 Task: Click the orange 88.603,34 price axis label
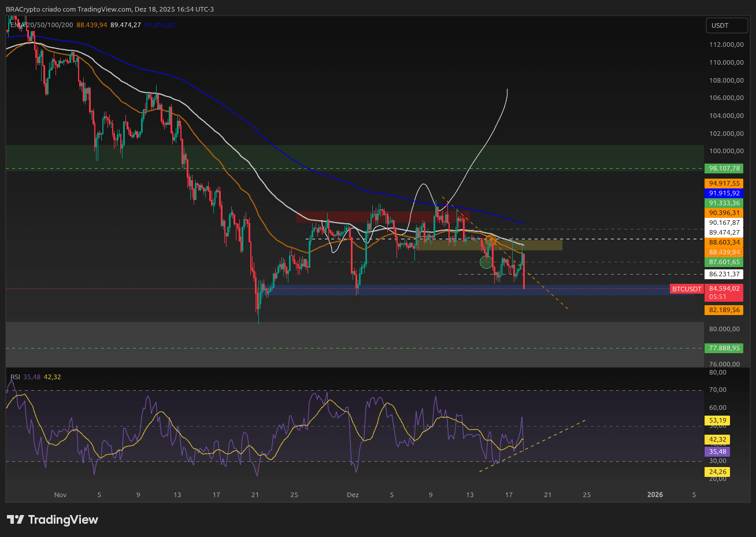(x=724, y=242)
